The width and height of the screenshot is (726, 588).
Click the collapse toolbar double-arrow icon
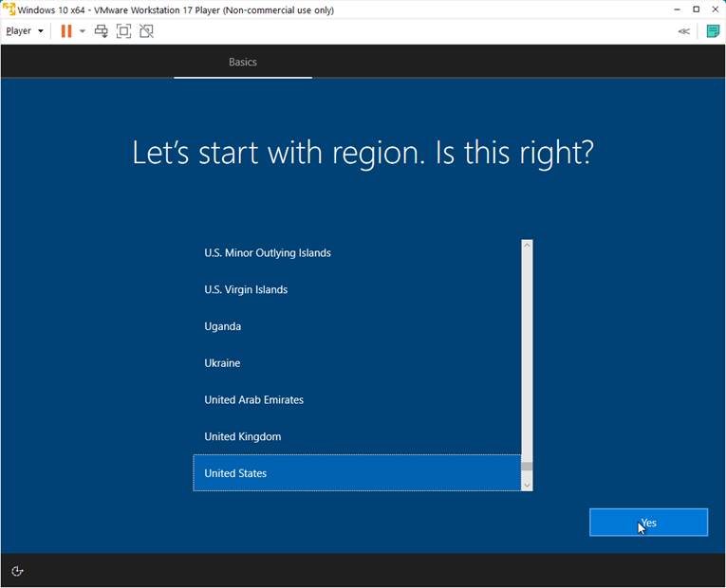point(683,31)
